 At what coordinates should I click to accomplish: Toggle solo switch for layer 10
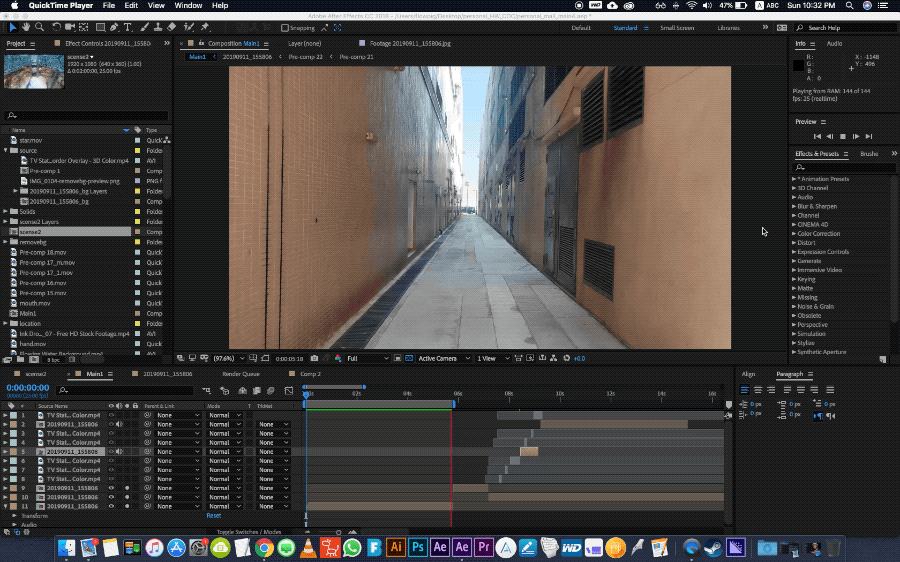[x=127, y=497]
